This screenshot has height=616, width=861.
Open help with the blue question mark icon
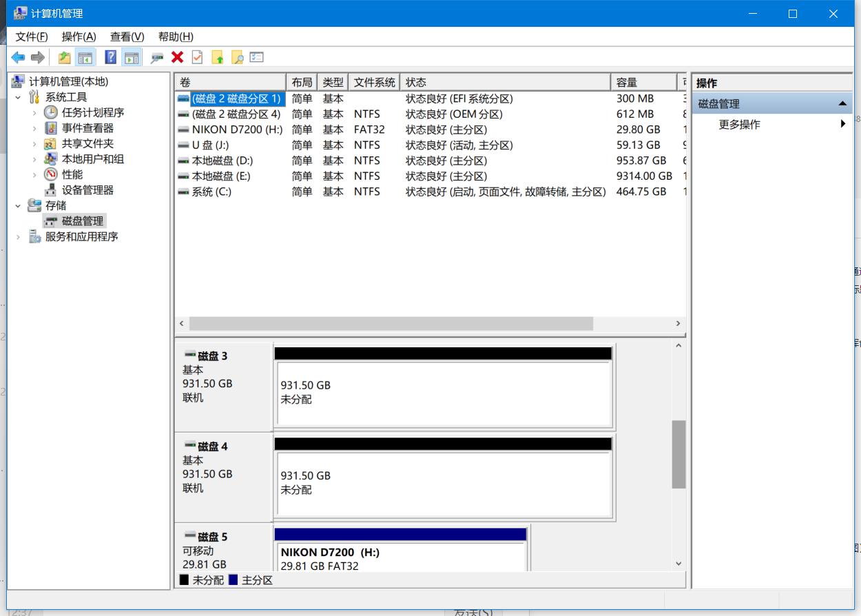pyautogui.click(x=110, y=58)
